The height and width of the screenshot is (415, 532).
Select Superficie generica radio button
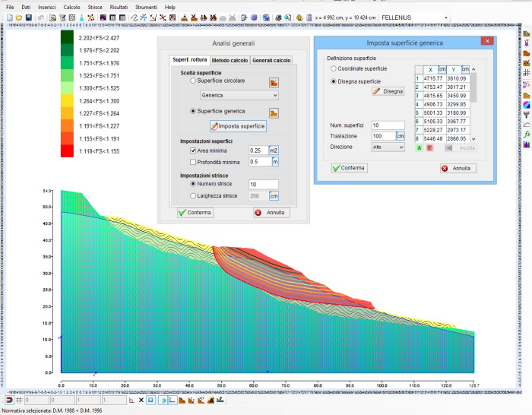(193, 111)
